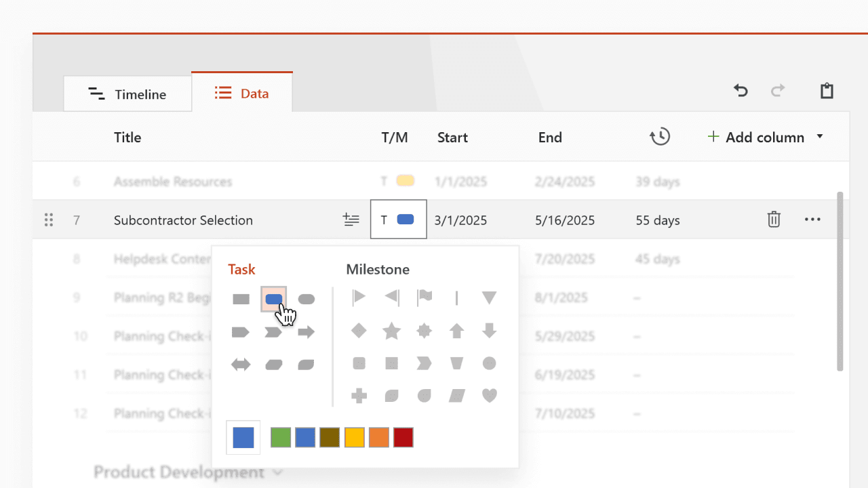
Task: Open more options for Subcontractor Selection
Action: click(x=812, y=220)
